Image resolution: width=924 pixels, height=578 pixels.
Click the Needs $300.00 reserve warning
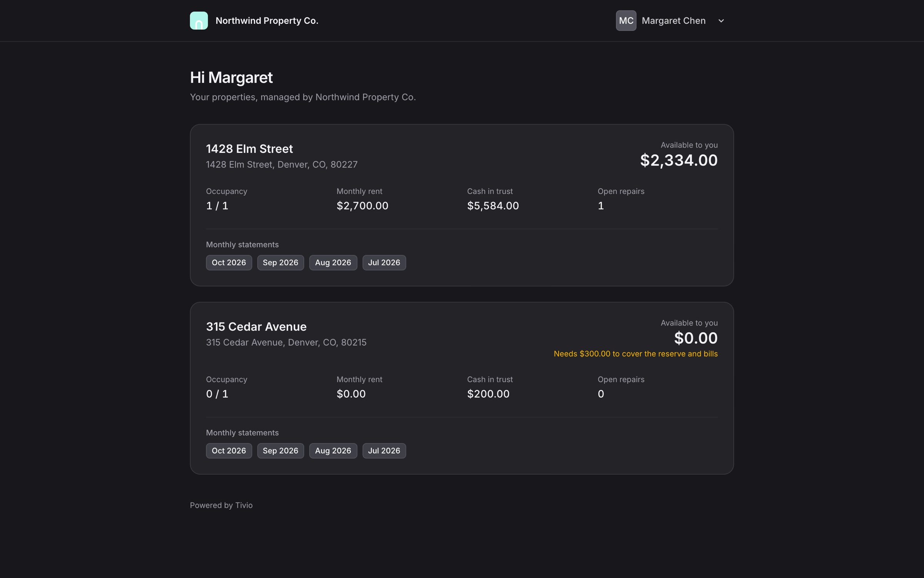click(x=636, y=354)
